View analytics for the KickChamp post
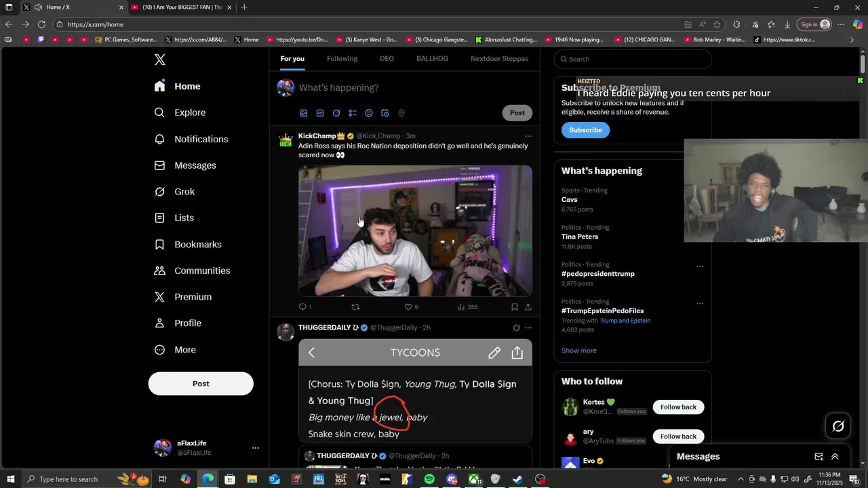The height and width of the screenshot is (488, 868). pos(468,307)
